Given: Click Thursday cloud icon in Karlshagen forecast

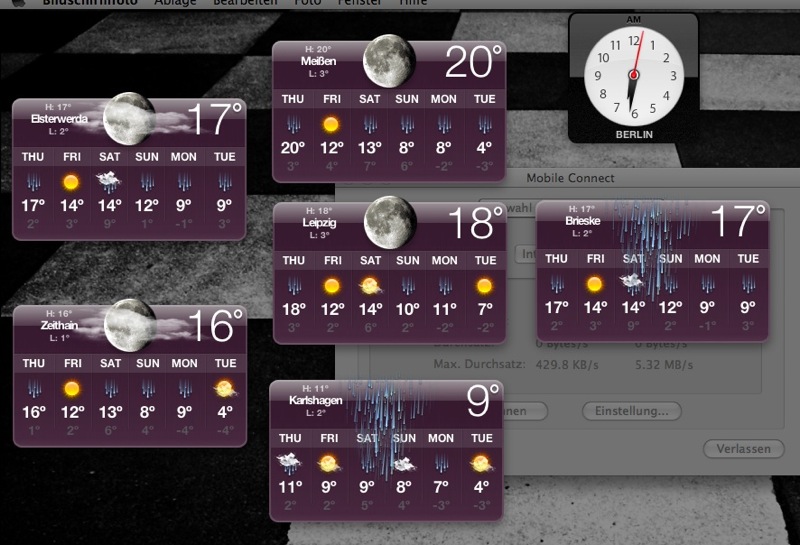Looking at the screenshot, I should (x=290, y=463).
